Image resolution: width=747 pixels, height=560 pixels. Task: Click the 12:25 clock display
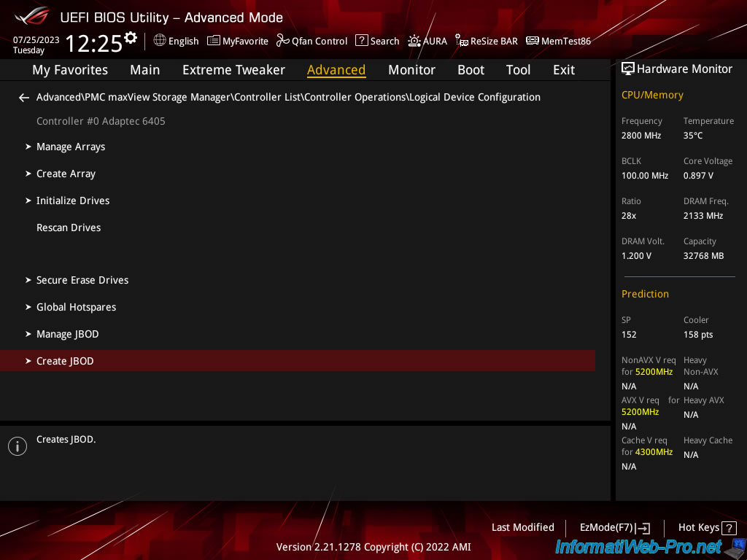click(94, 43)
